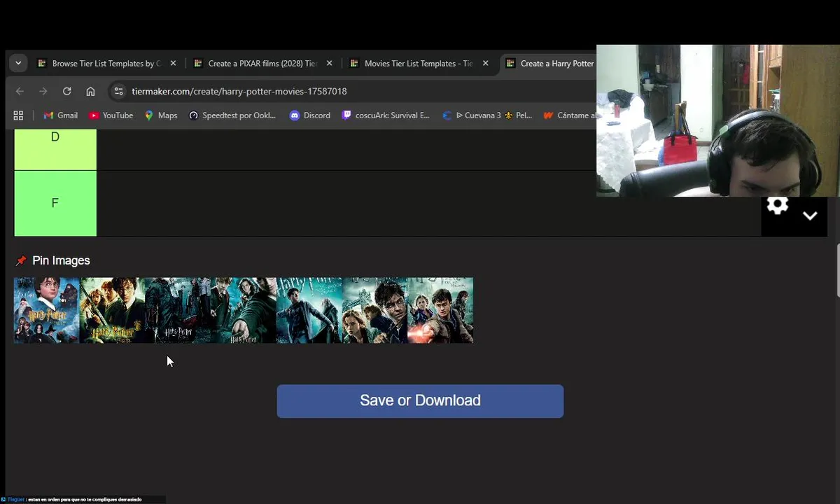Open the Cuevana 3 bookmark

487,115
